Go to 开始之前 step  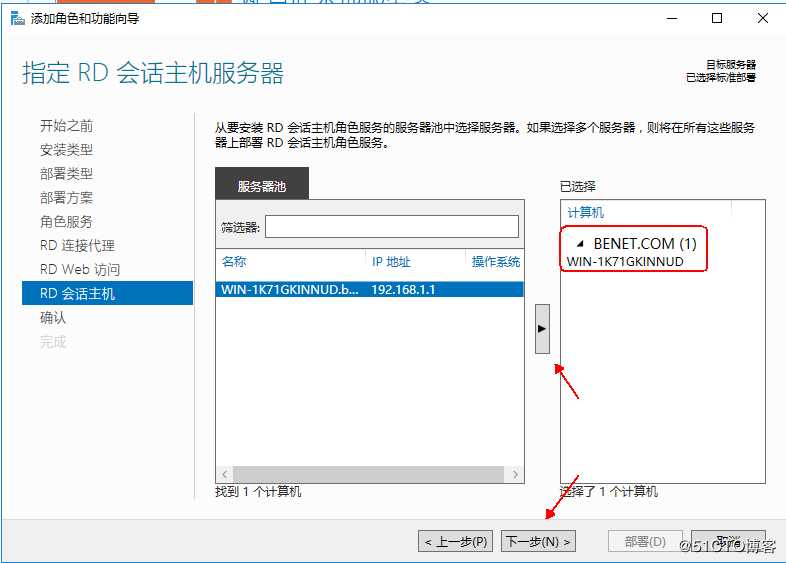pos(66,126)
